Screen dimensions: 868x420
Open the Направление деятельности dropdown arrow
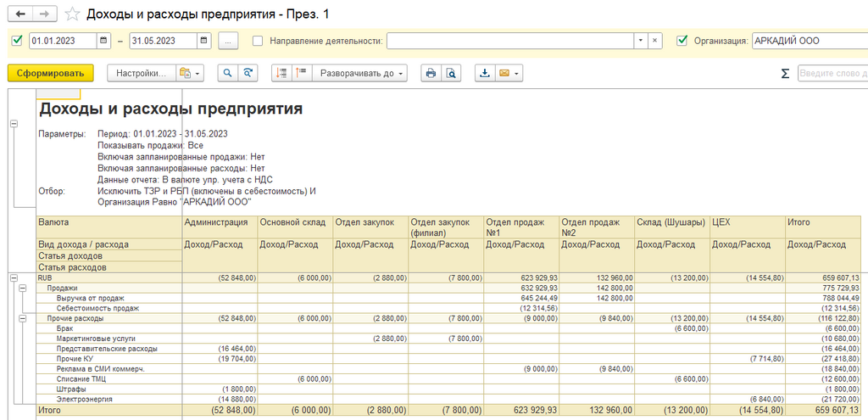[x=641, y=41]
